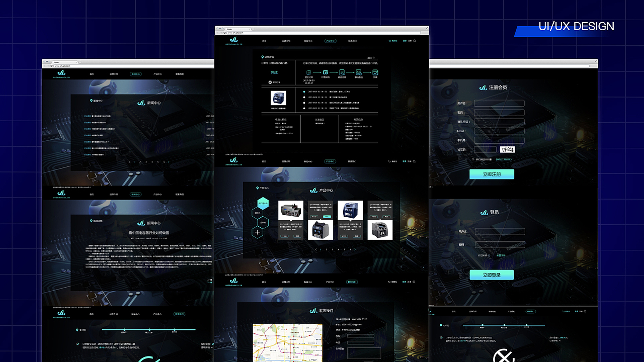The height and width of the screenshot is (362, 644).
Task: Click the plus hexagon in the product category list
Action: click(x=258, y=232)
